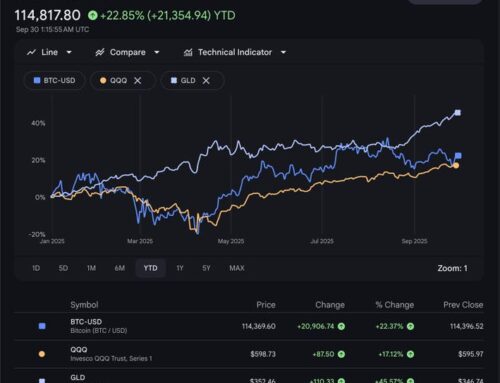The image size is (500, 383).
Task: Switch chart range to 6M
Action: pos(120,268)
